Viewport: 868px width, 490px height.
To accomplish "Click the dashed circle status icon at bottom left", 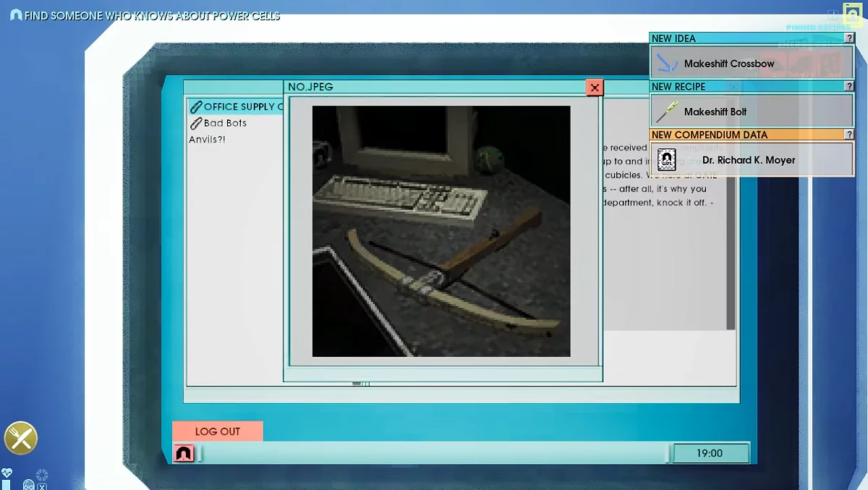I will coord(42,475).
